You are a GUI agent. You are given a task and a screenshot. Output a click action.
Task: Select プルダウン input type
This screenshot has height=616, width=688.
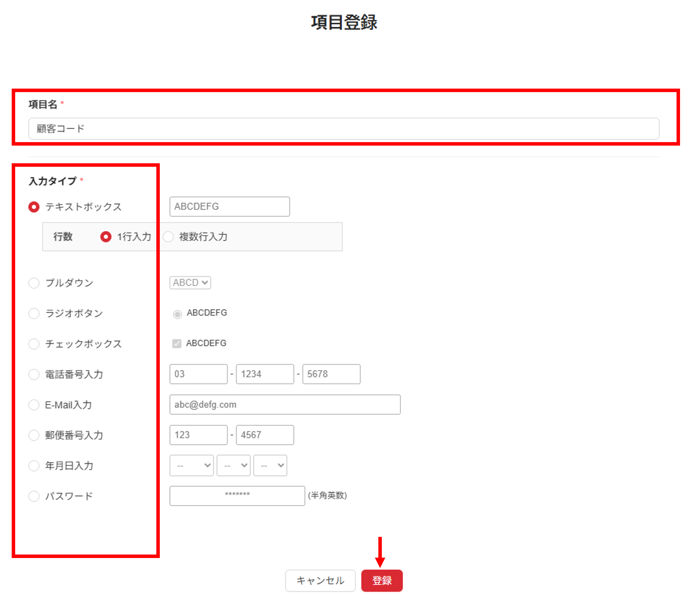pos(34,283)
